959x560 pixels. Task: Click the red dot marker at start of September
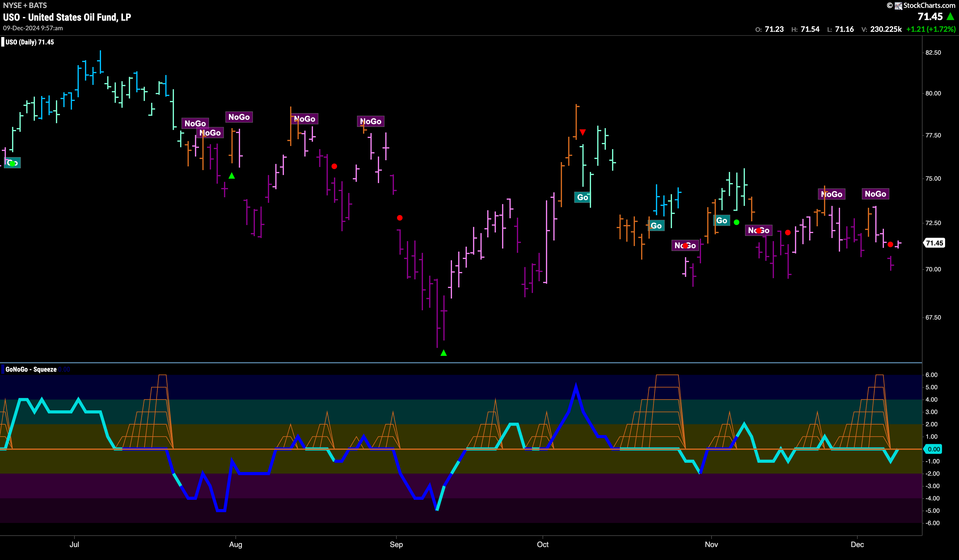[x=399, y=218]
